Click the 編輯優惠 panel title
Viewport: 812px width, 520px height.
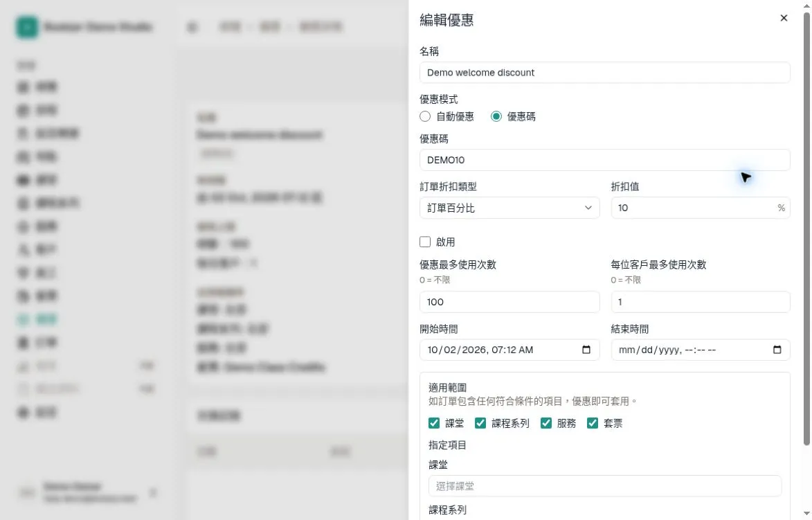click(446, 20)
